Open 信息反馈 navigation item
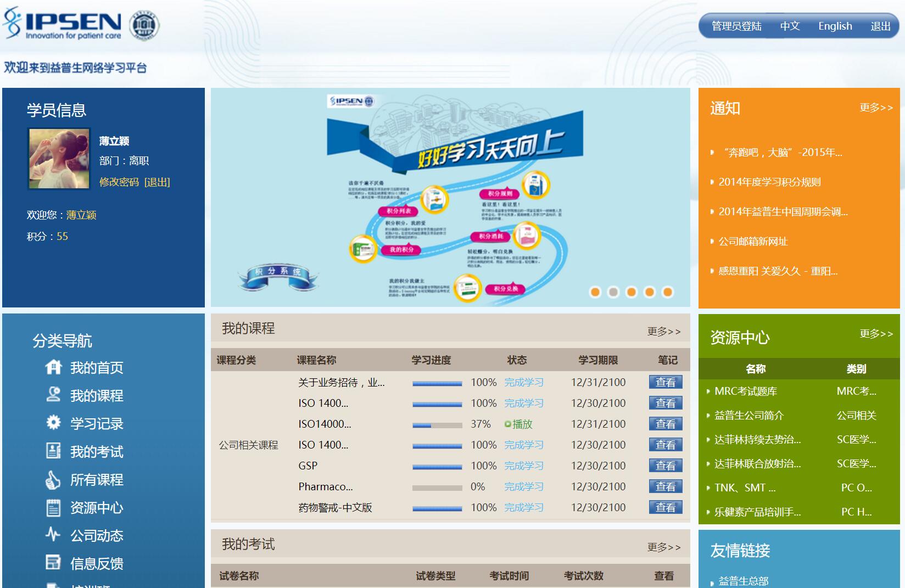 point(97,563)
